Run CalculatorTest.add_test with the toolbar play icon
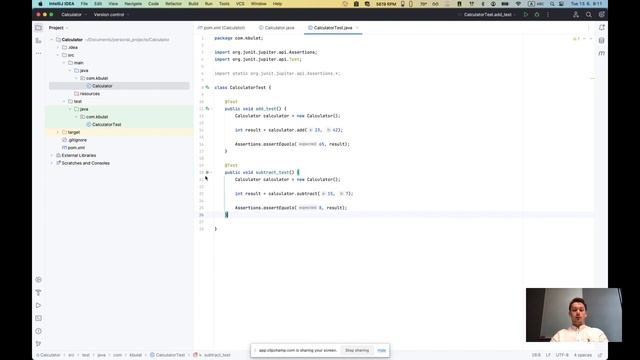The height and width of the screenshot is (360, 640). (526, 15)
